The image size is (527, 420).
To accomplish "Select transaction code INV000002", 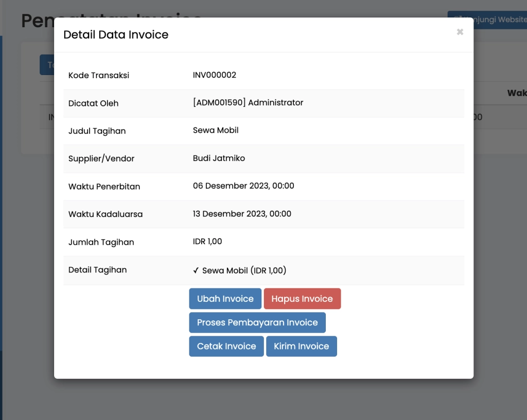I will click(214, 75).
